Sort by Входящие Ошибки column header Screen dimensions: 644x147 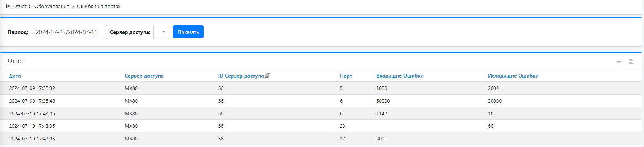pyautogui.click(x=400, y=76)
